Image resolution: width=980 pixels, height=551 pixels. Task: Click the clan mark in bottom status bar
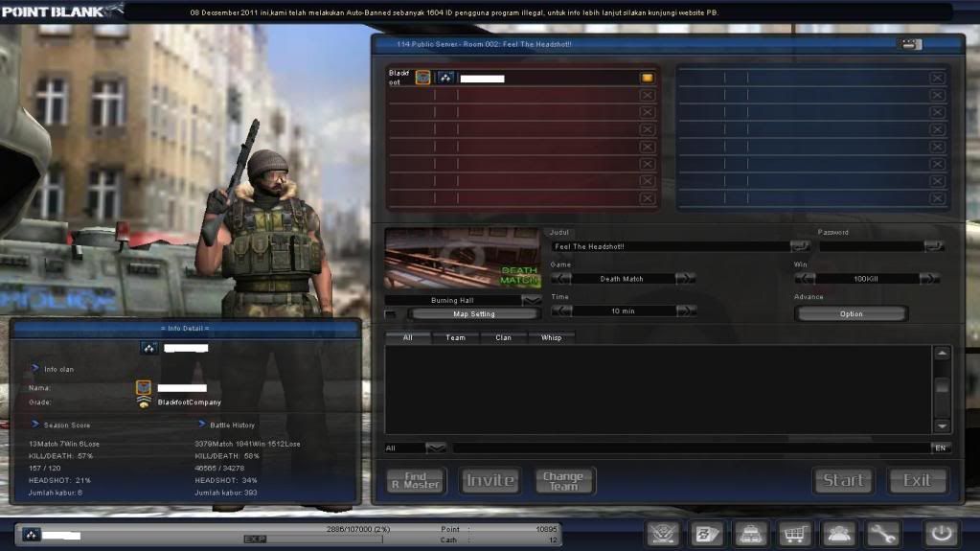(32, 534)
